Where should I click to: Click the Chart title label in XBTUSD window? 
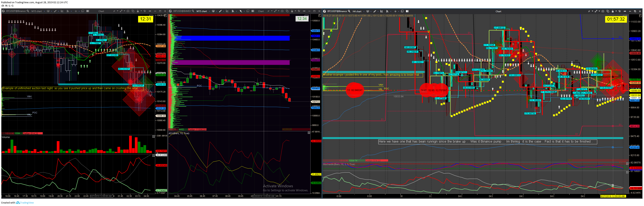tap(261, 11)
